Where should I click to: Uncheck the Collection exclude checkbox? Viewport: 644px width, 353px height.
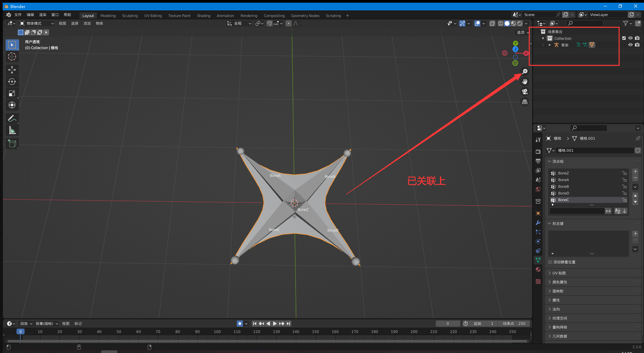pos(624,38)
